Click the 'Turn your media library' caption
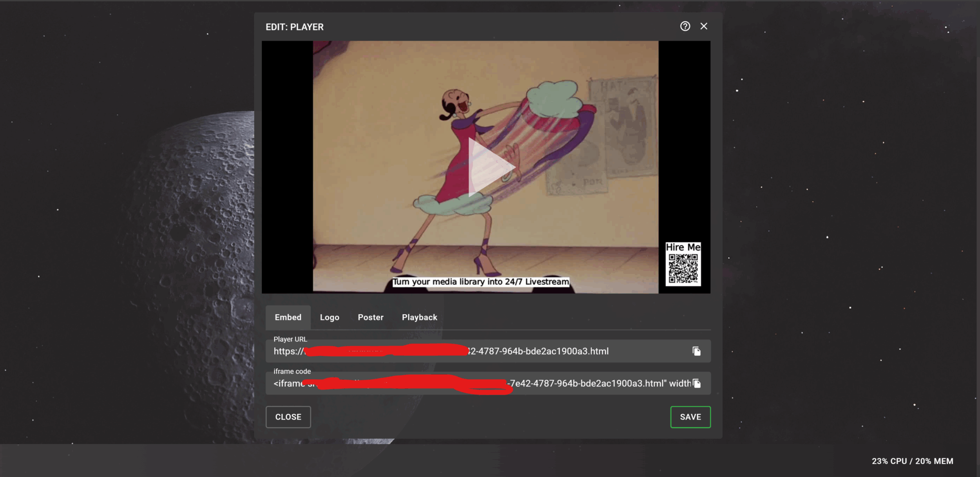Viewport: 980px width, 477px height. (481, 282)
